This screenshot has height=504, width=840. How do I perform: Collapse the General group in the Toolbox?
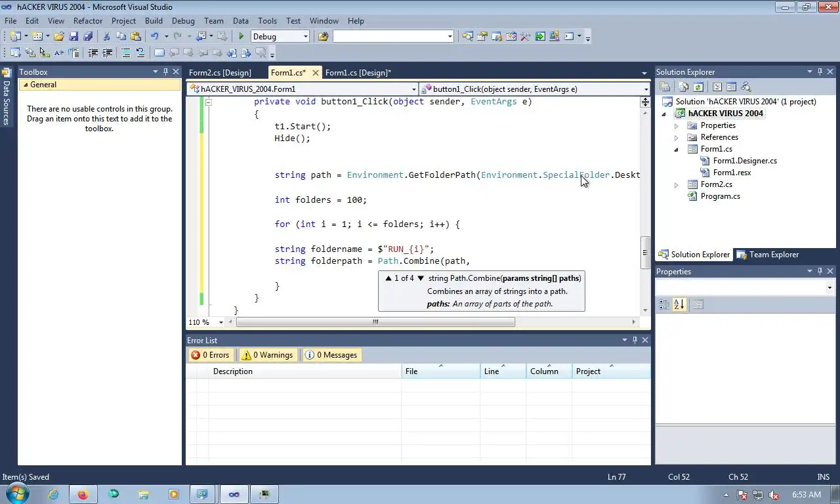(x=26, y=85)
